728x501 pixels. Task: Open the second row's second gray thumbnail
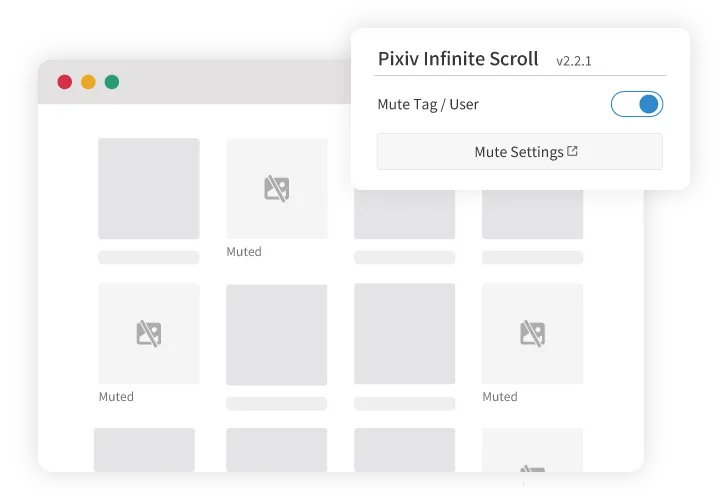[x=277, y=335]
